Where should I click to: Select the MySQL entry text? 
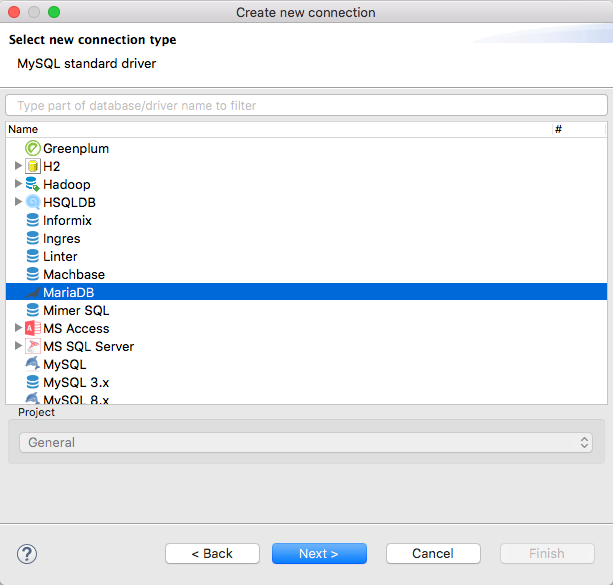tap(65, 364)
